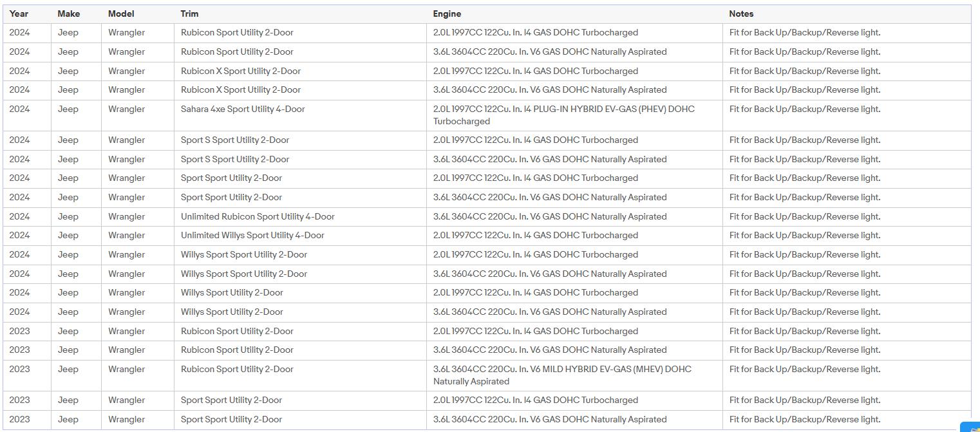The width and height of the screenshot is (980, 432).
Task: Click the Model cell in Unlimited Rubicon row
Action: (126, 217)
